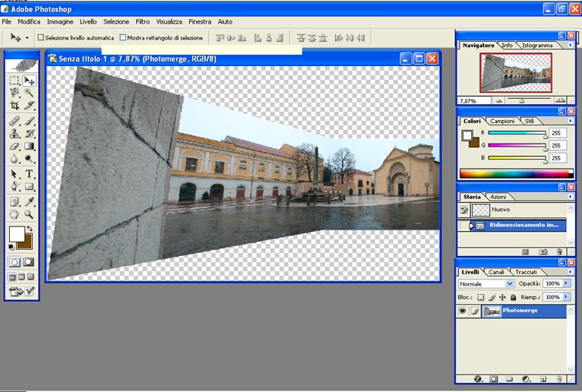Activate the Rectangular Marquee tool
Image resolution: width=582 pixels, height=392 pixels.
14,80
